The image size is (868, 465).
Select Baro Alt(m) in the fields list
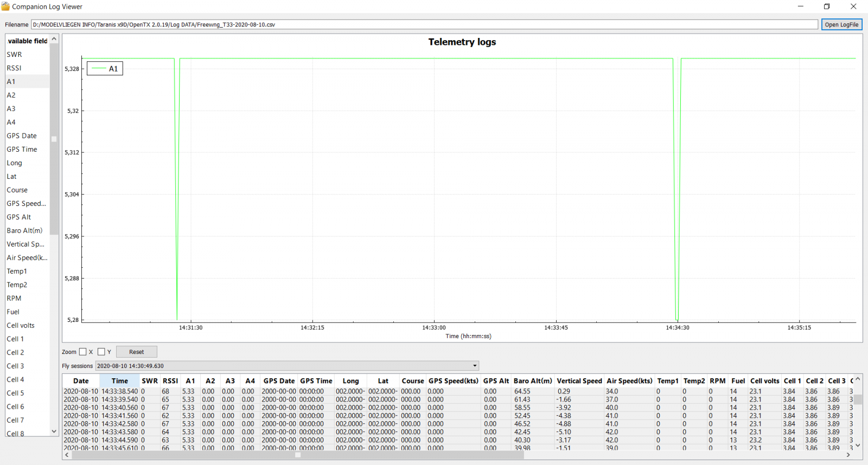pyautogui.click(x=27, y=230)
